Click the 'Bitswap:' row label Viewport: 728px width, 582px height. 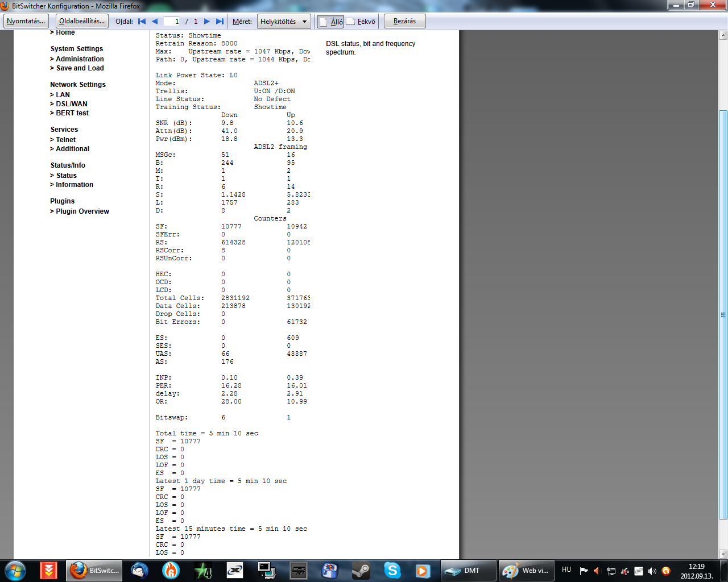coord(172,417)
